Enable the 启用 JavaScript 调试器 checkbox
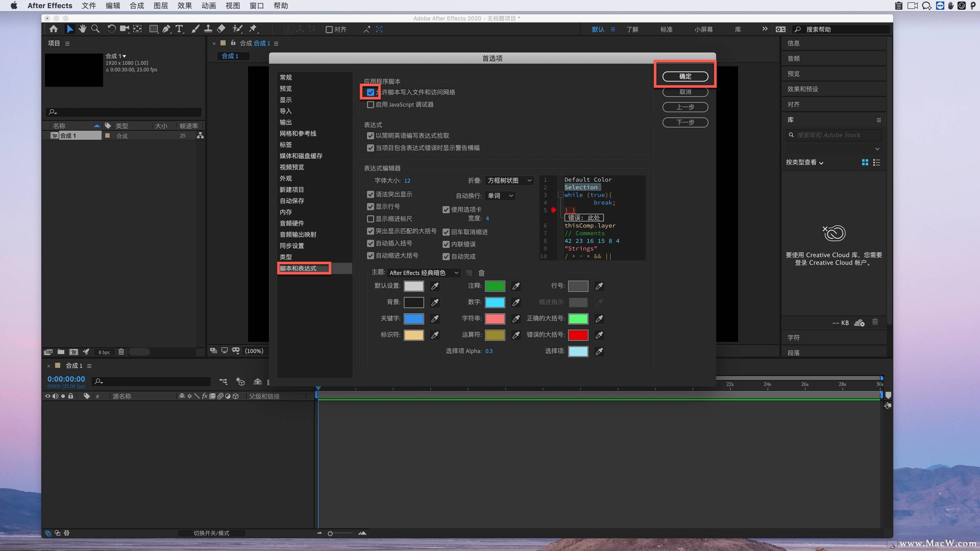This screenshot has width=980, height=551. pyautogui.click(x=371, y=105)
